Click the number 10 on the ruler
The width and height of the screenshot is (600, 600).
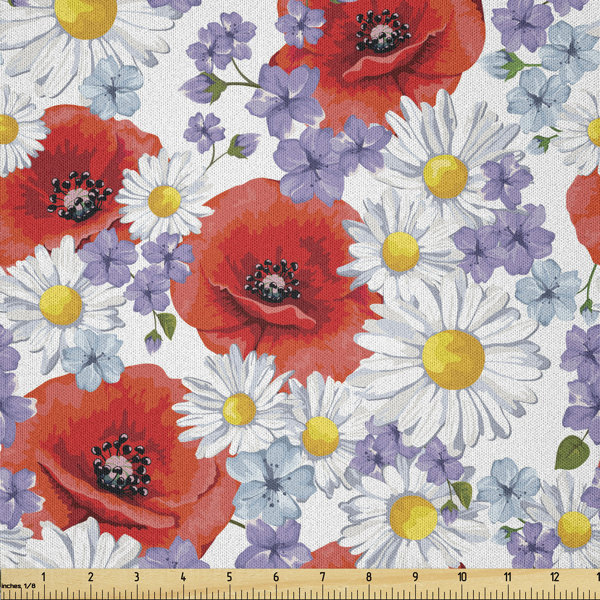click(x=462, y=577)
